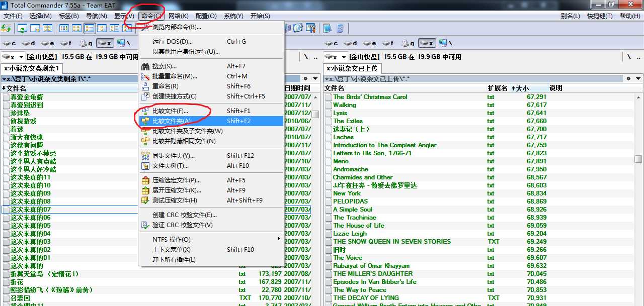Go up via right panel '..' button
The image size is (644, 306).
pyautogui.click(x=638, y=57)
